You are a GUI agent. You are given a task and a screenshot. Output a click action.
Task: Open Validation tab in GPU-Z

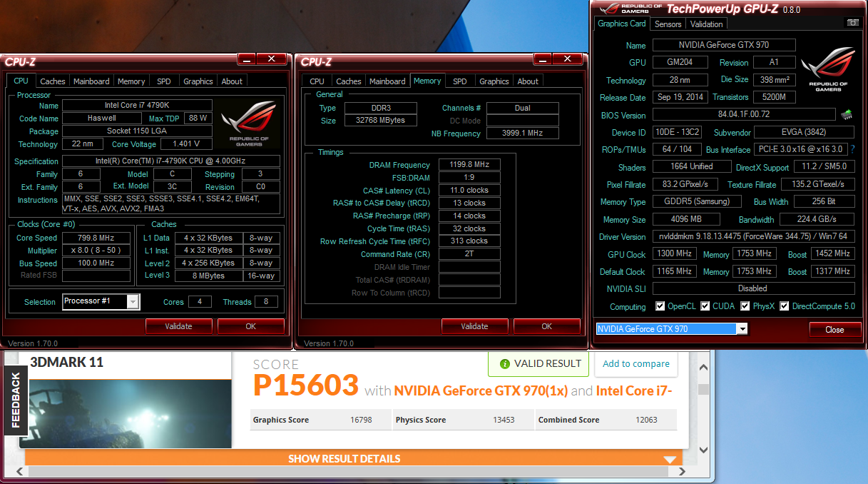point(707,24)
